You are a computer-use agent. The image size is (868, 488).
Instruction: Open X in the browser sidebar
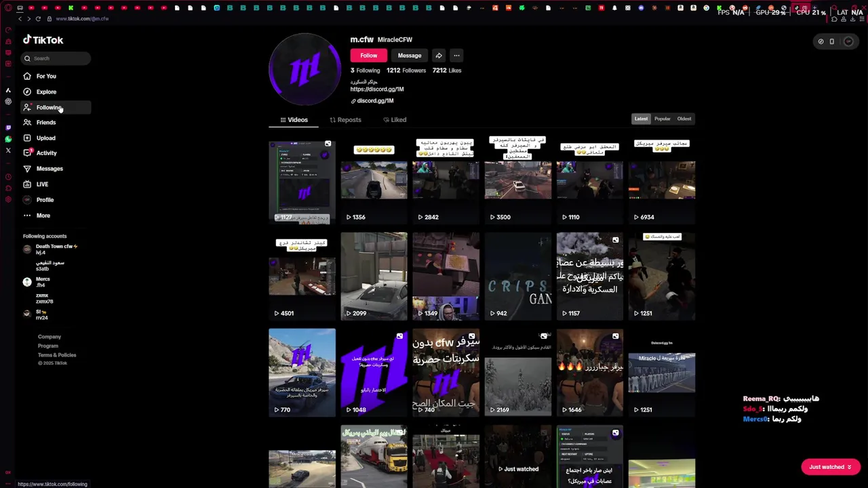tap(8, 150)
